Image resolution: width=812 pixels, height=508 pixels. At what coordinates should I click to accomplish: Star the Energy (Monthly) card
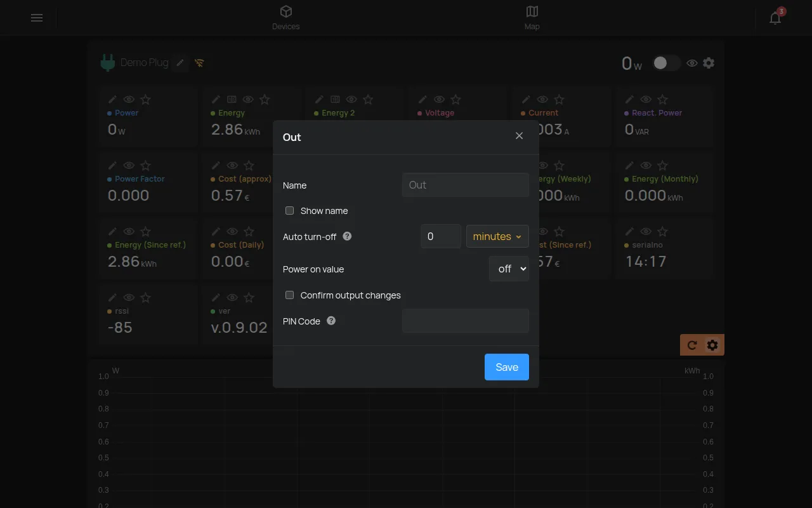pos(662,166)
